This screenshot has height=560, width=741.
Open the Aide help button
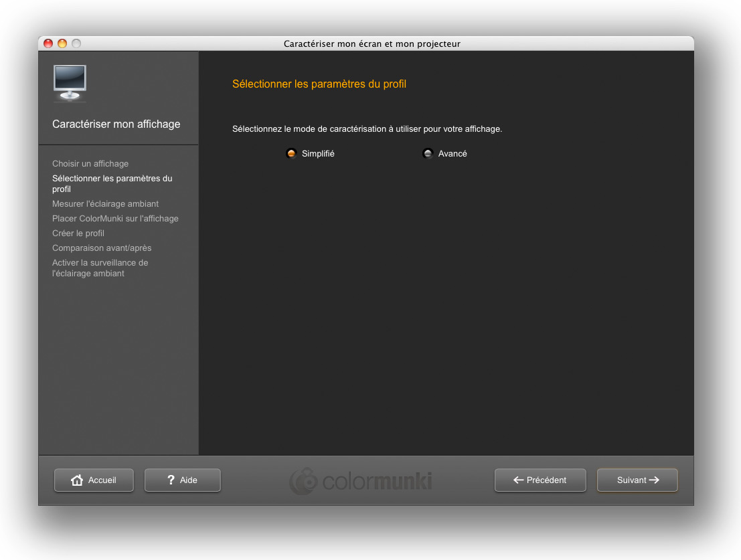183,480
